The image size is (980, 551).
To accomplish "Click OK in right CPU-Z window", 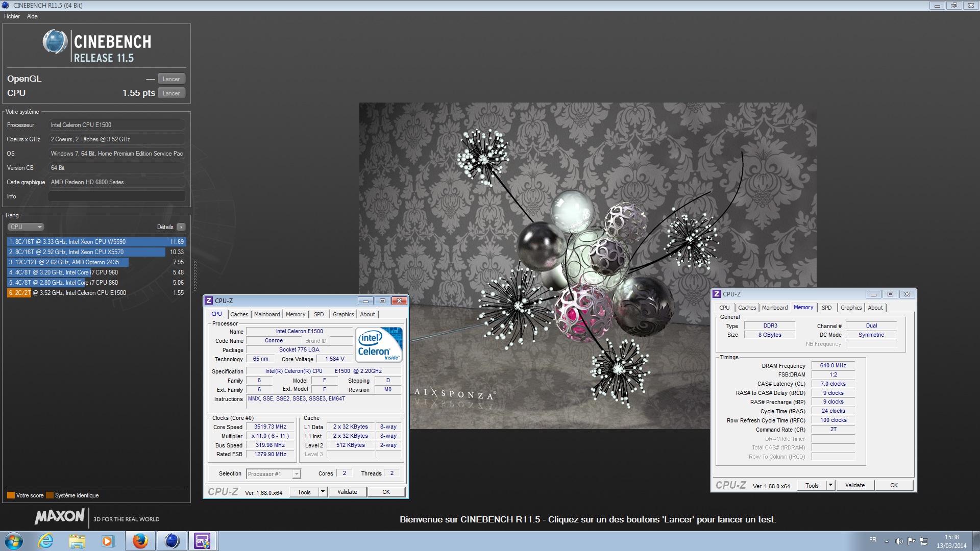I will coord(894,486).
